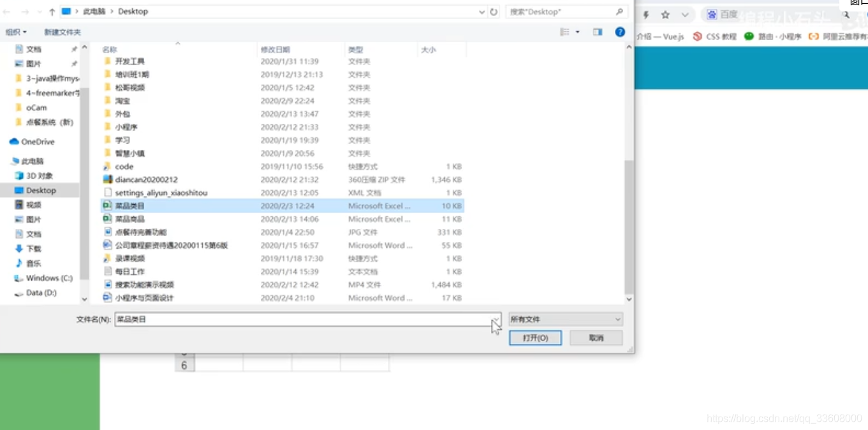Go up one folder level

pos(52,11)
